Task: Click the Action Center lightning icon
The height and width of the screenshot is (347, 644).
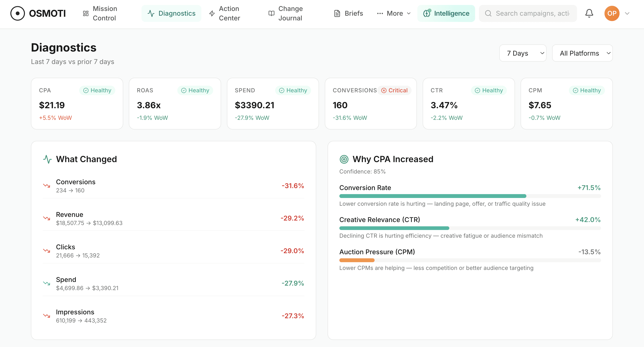Action: click(x=212, y=14)
